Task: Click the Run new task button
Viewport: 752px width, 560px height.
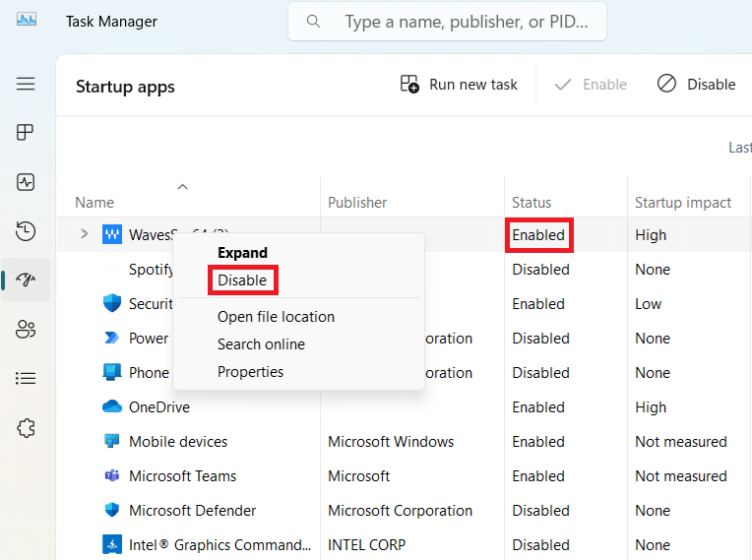Action: coord(459,85)
